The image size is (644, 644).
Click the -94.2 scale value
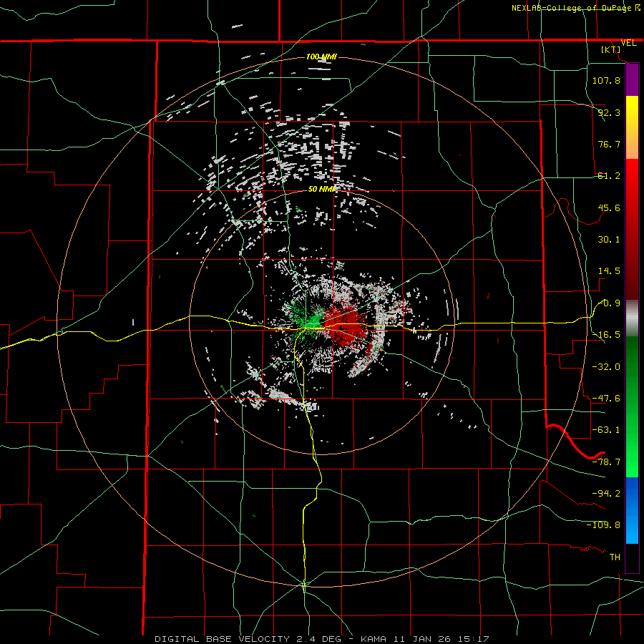pos(606,493)
